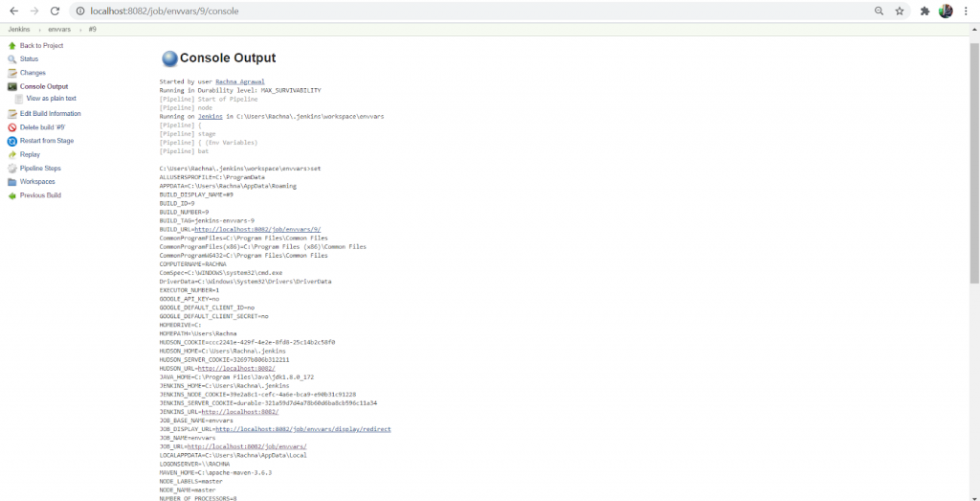Click the Console Output terminal icon

tap(11, 87)
